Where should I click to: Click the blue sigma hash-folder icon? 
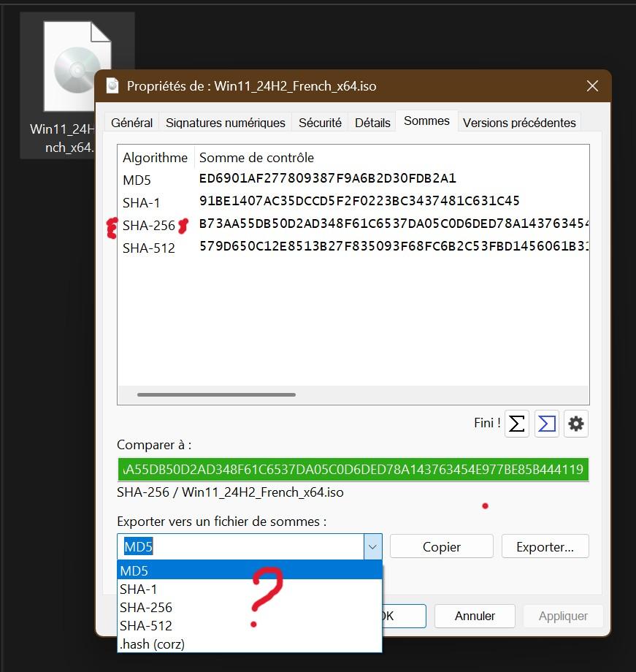546,424
